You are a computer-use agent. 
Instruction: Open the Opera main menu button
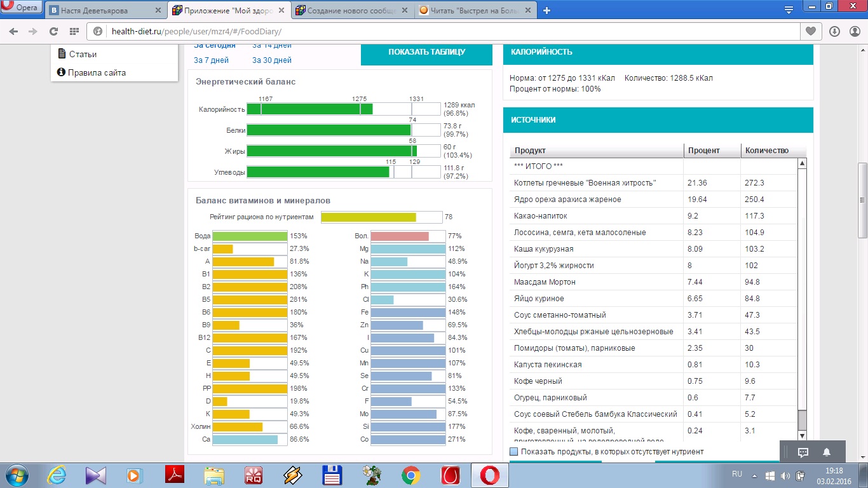(x=21, y=8)
